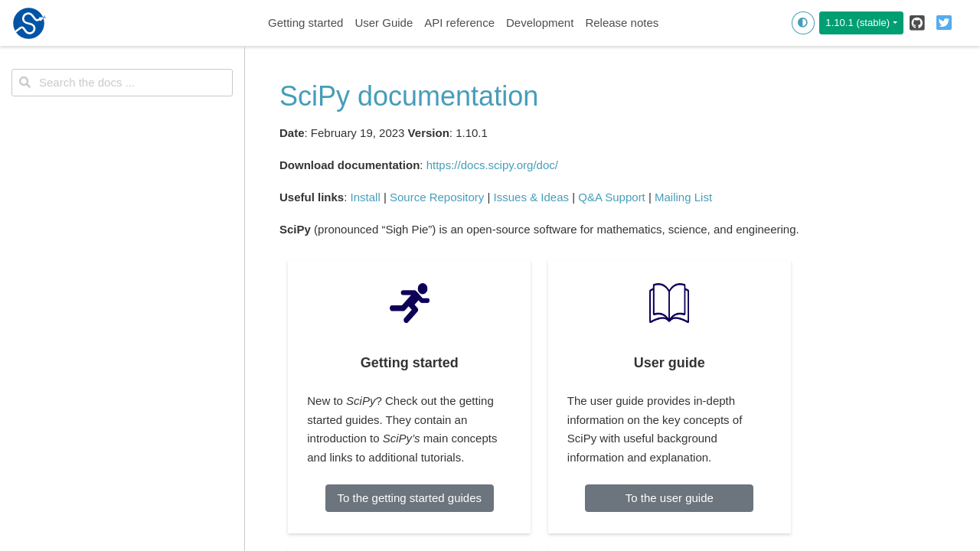
Task: Open the Getting started nav item
Action: (305, 23)
